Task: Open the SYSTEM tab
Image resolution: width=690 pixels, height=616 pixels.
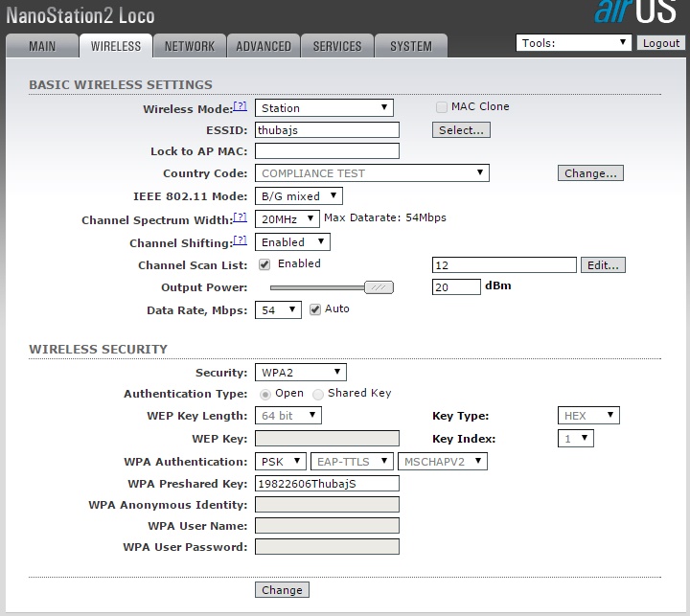Action: [410, 46]
